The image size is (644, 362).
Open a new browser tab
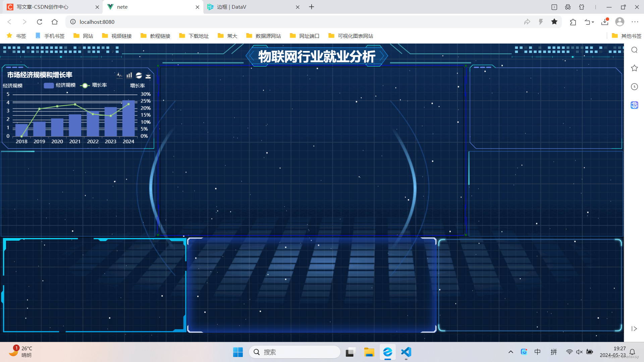click(312, 7)
